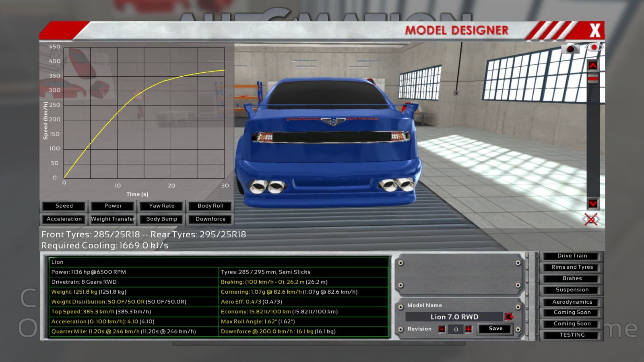The height and width of the screenshot is (362, 644).
Task: Switch to Rims and Tyres section
Action: point(572,267)
